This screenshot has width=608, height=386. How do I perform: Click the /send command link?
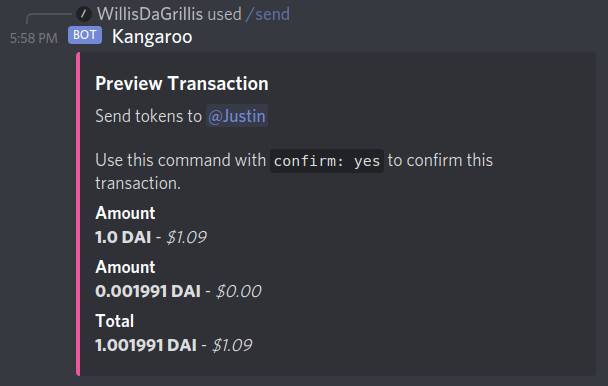[x=268, y=14]
